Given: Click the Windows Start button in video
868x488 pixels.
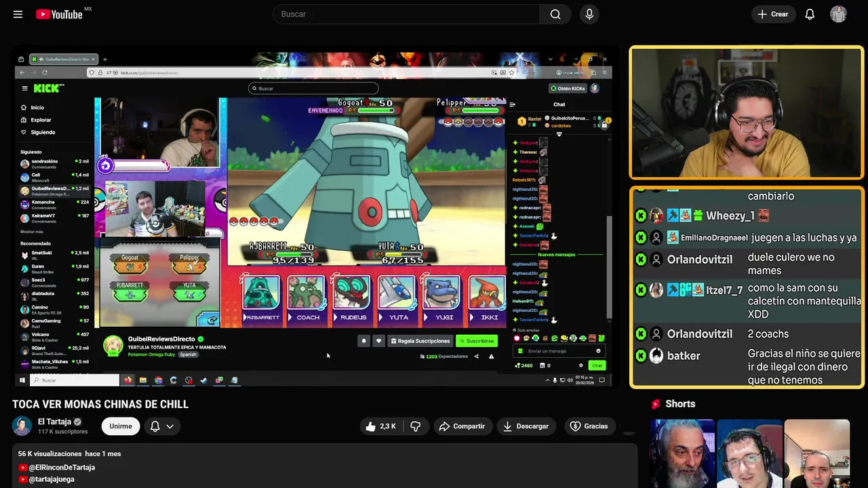Looking at the screenshot, I should click(x=22, y=380).
